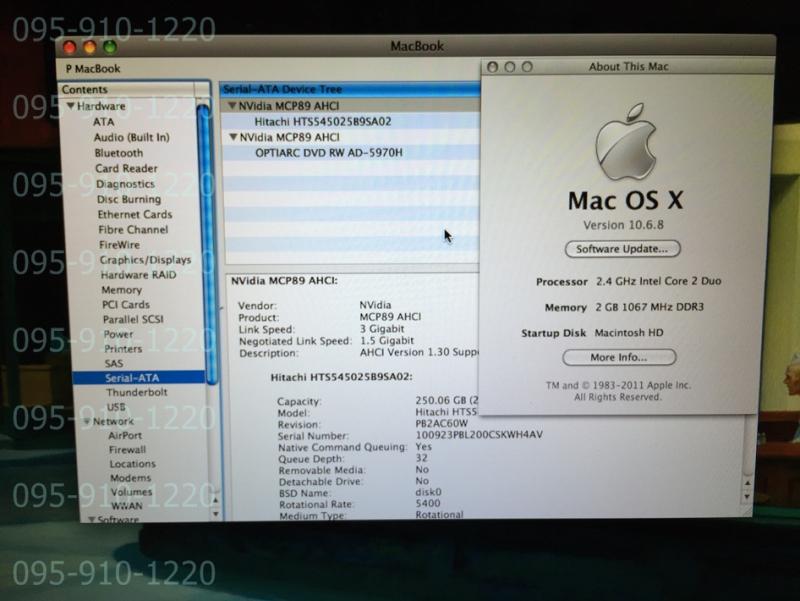
Task: Select ATA in the Hardware list
Action: pyautogui.click(x=104, y=122)
